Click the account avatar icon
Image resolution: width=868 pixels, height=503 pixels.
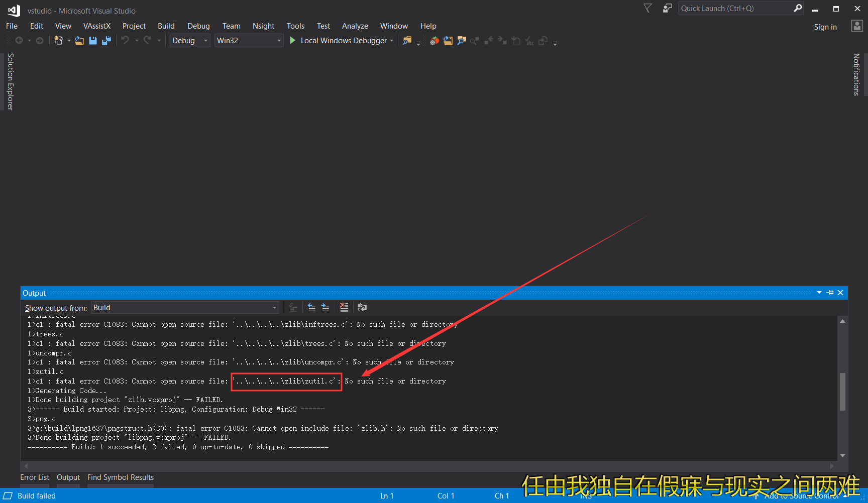pyautogui.click(x=857, y=26)
